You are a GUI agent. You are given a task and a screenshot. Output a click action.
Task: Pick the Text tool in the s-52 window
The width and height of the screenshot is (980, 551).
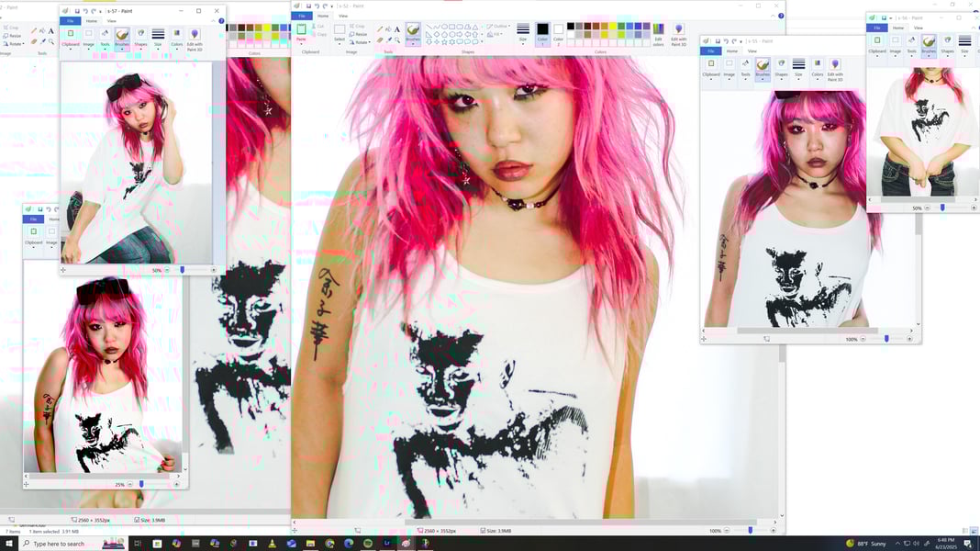397,29
